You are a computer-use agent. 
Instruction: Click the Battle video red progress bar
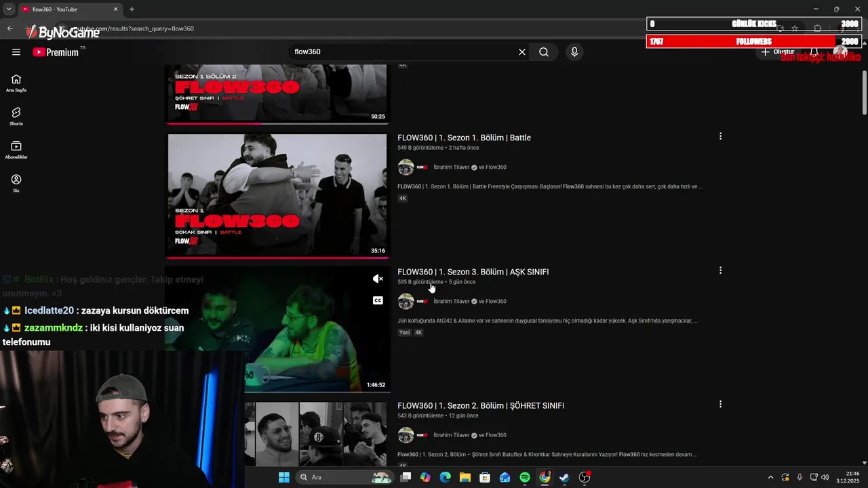pyautogui.click(x=277, y=258)
